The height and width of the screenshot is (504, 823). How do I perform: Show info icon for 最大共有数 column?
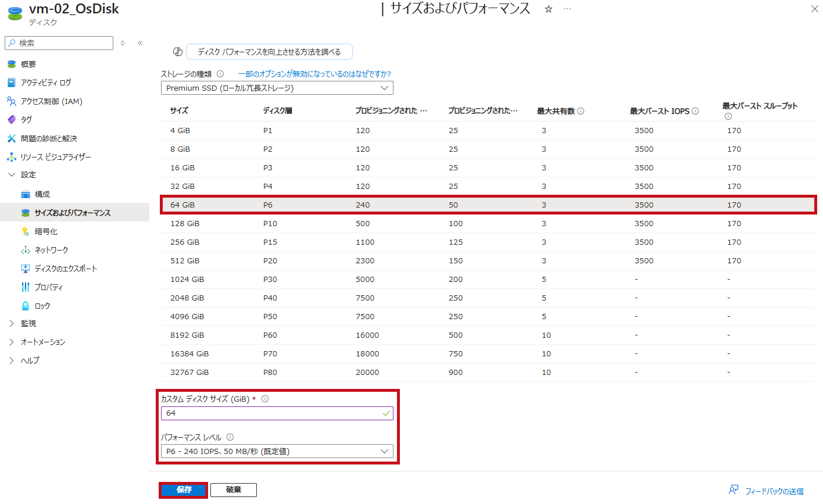click(581, 111)
